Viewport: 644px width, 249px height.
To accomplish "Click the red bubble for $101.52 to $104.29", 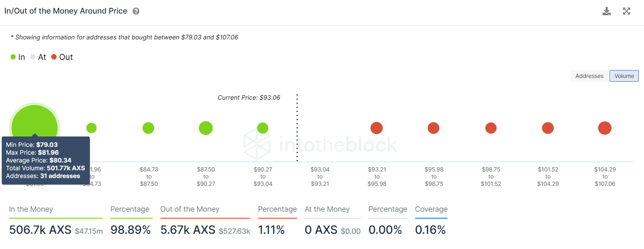I will (x=548, y=128).
